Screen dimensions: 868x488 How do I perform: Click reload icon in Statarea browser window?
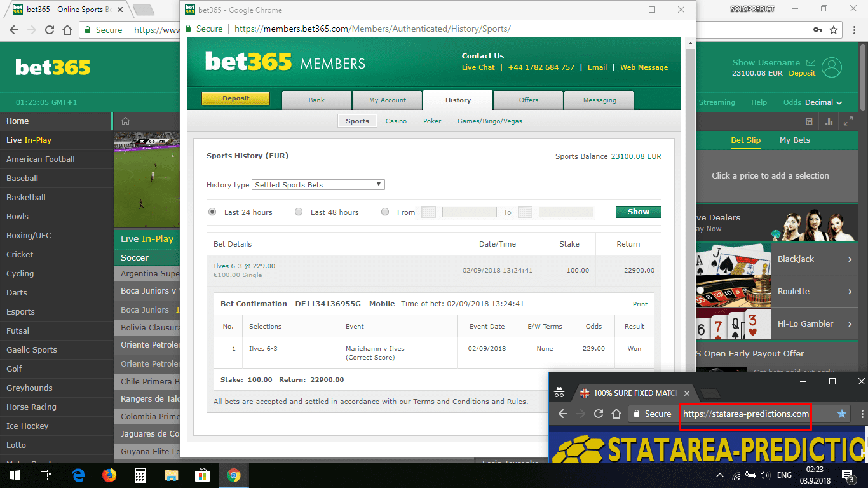click(598, 414)
